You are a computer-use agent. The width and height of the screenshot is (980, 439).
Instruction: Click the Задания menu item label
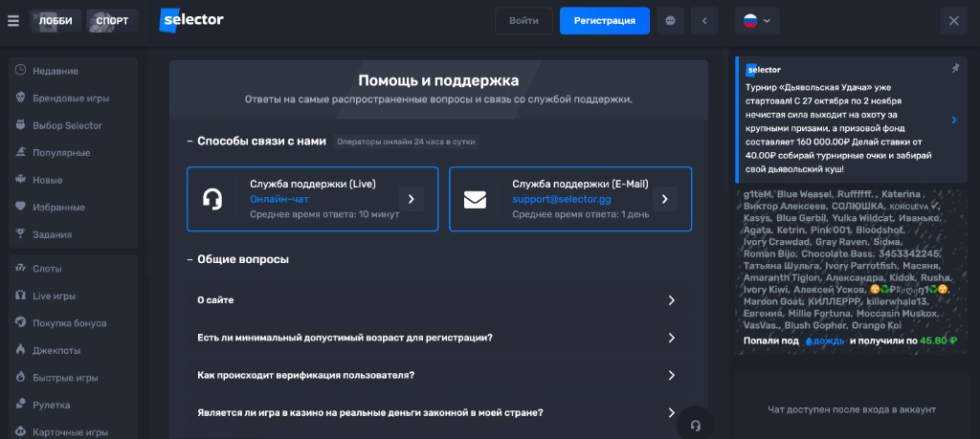pyautogui.click(x=52, y=234)
